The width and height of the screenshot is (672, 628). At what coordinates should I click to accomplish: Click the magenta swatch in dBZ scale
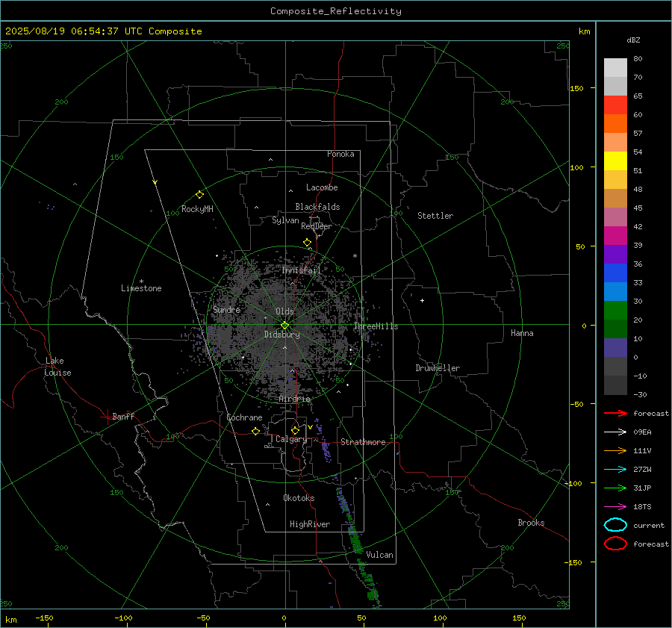(615, 236)
